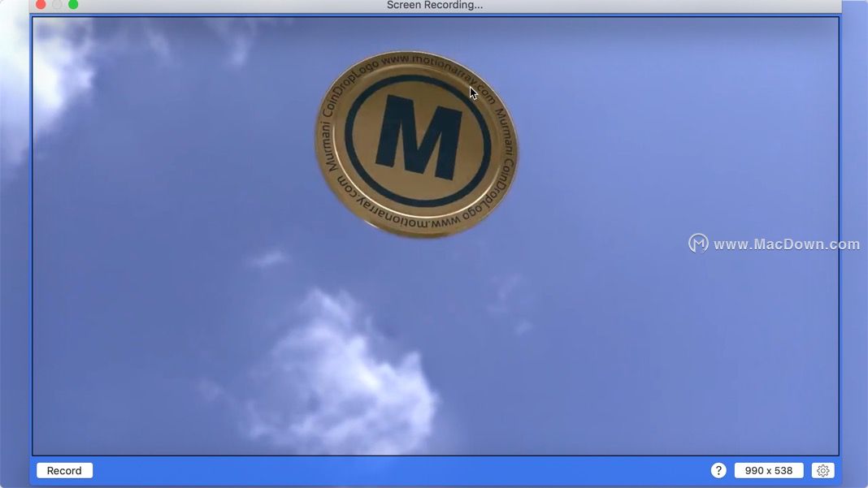Open settings with the gear icon
Image resolution: width=868 pixels, height=488 pixels.
click(x=822, y=470)
